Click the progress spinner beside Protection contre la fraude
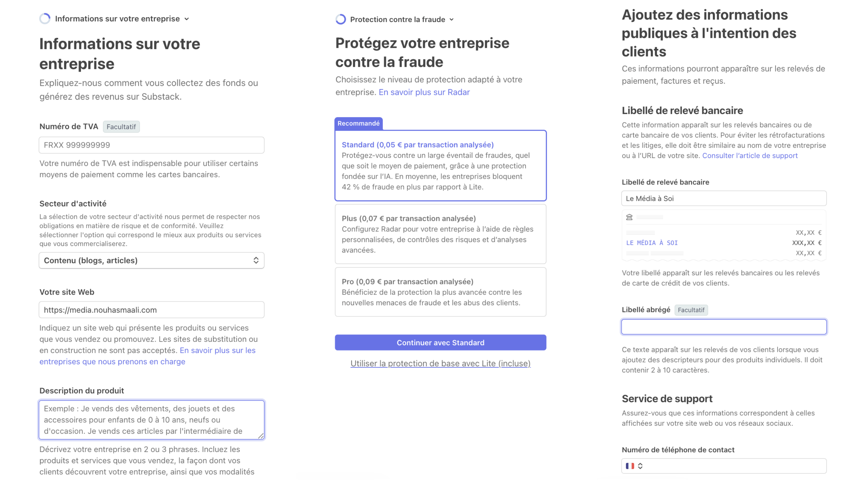This screenshot has height=487, width=868. tap(341, 19)
